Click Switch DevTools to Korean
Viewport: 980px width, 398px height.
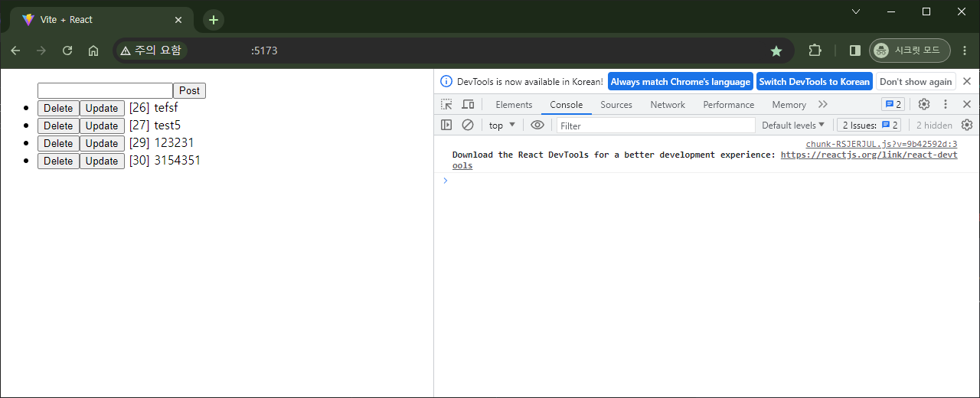click(815, 82)
